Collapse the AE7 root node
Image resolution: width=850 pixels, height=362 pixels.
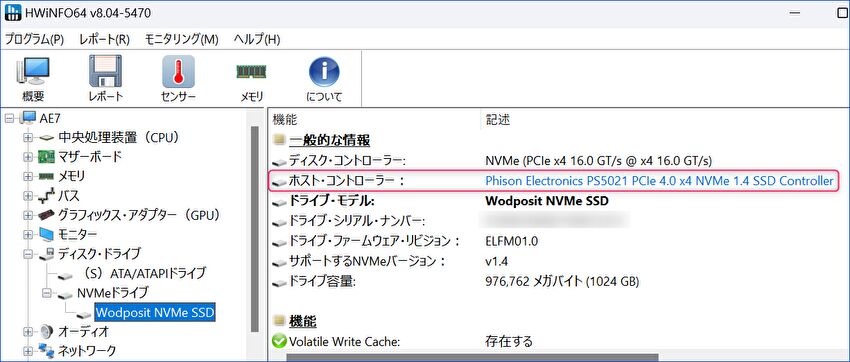[x=9, y=119]
